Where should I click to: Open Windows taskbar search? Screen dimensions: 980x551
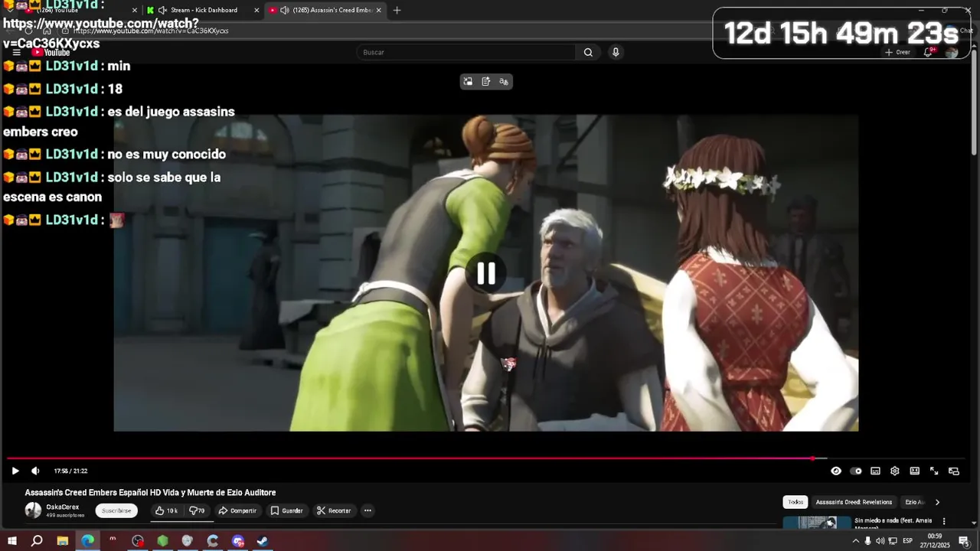[x=37, y=541]
